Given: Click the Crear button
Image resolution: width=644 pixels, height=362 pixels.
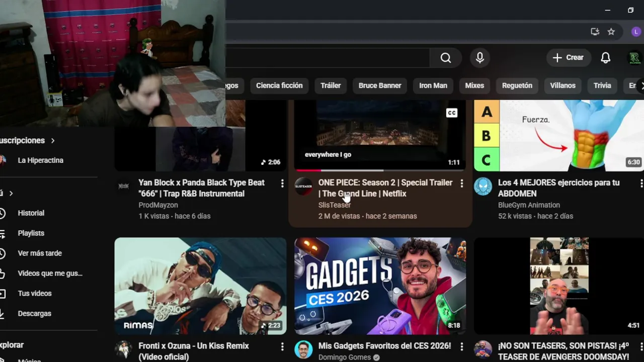Looking at the screenshot, I should pos(568,58).
